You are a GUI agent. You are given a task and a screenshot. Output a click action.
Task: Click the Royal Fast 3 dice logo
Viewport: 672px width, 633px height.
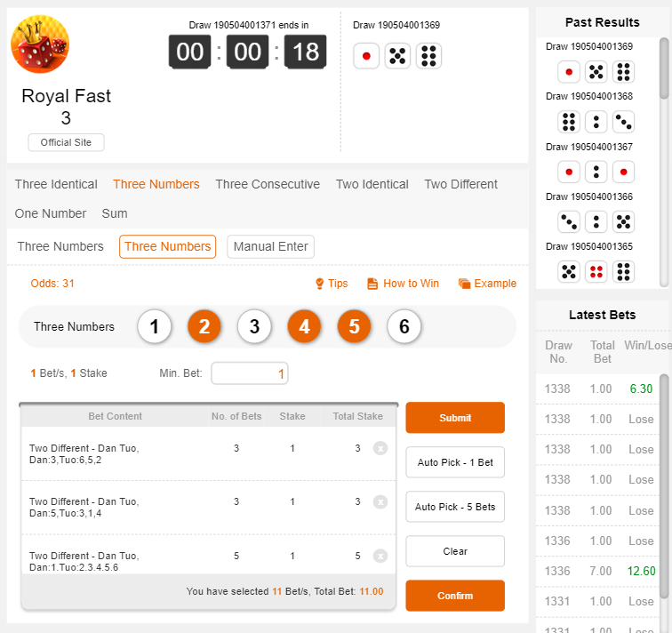pyautogui.click(x=40, y=44)
